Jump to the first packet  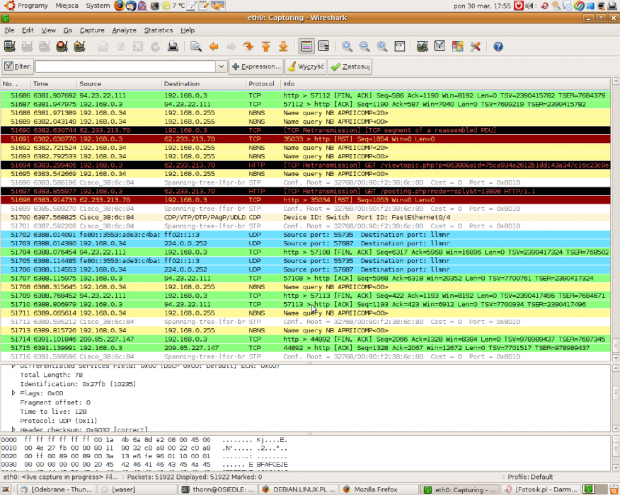click(266, 47)
